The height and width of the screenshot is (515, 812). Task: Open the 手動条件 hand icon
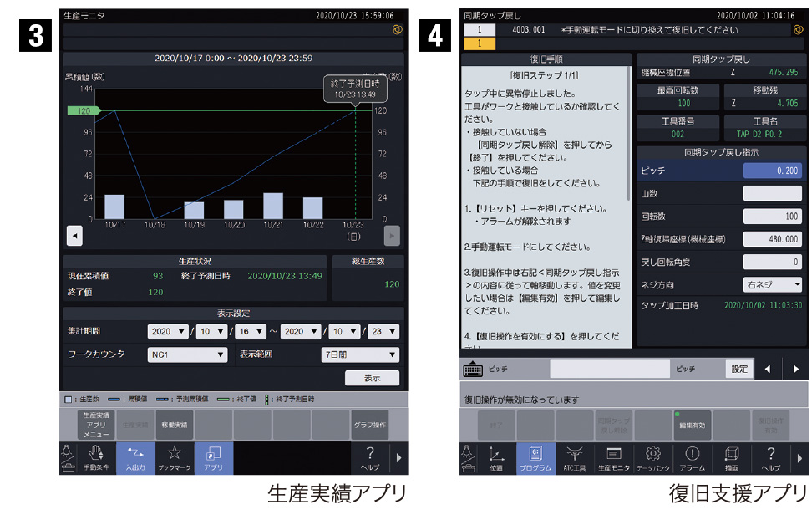[x=96, y=458]
